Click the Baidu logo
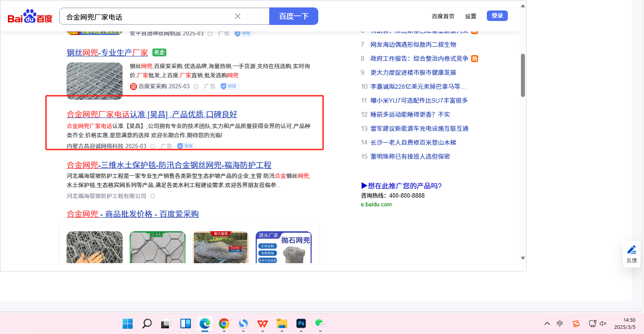The width and height of the screenshot is (644, 334). [30, 17]
